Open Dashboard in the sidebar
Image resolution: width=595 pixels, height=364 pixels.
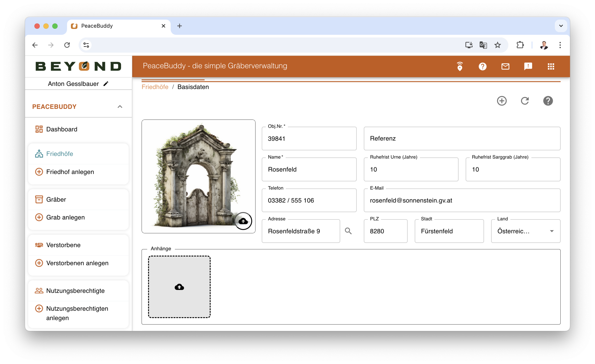tap(62, 129)
